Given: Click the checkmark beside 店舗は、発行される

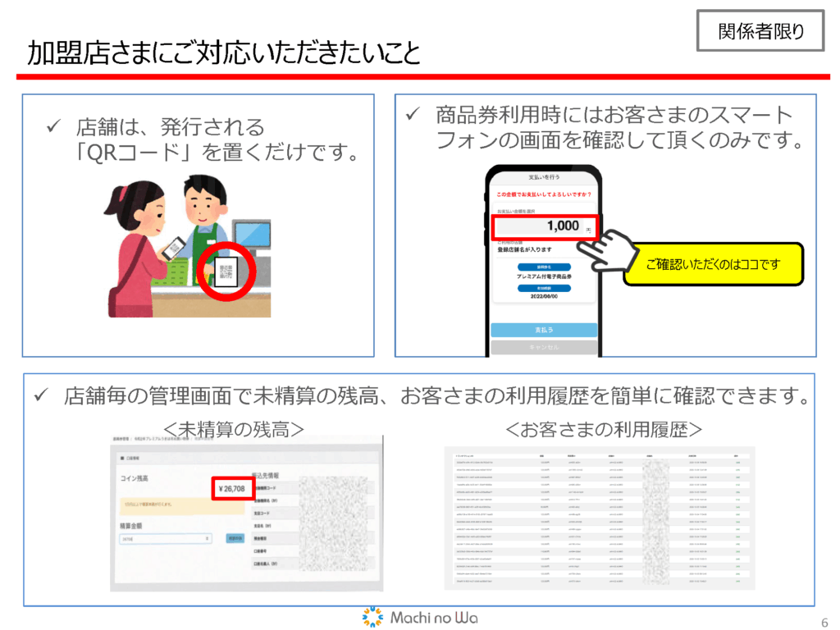Looking at the screenshot, I should 51,126.
